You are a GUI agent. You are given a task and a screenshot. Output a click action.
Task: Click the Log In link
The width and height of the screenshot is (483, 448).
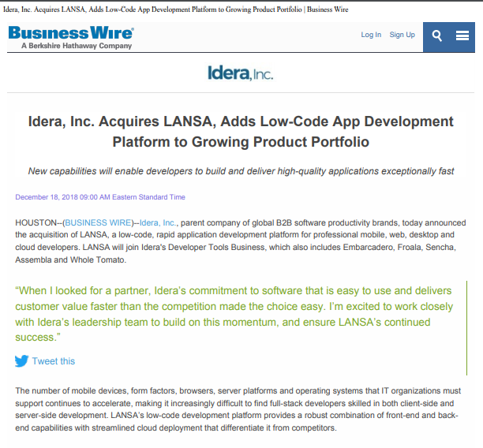click(x=371, y=35)
